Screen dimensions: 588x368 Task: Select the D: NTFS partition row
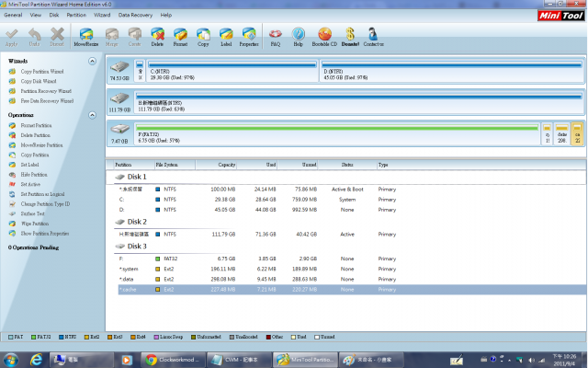tap(352, 210)
